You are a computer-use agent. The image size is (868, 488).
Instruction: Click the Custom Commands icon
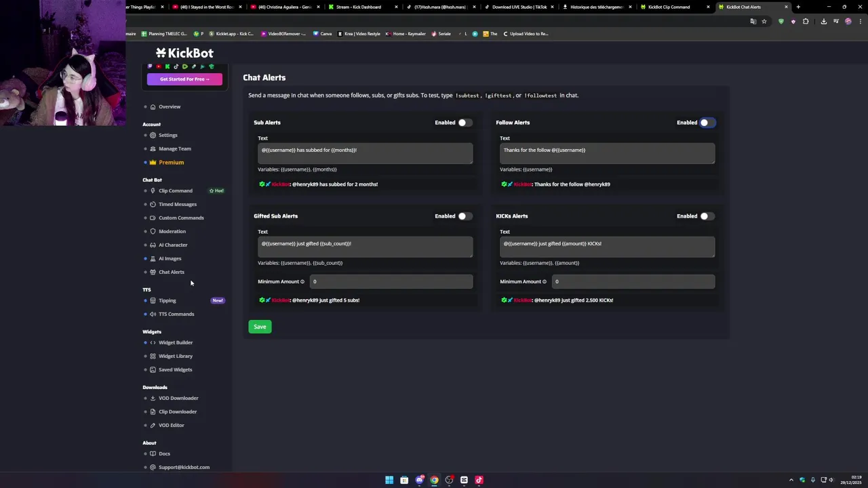[x=153, y=218]
